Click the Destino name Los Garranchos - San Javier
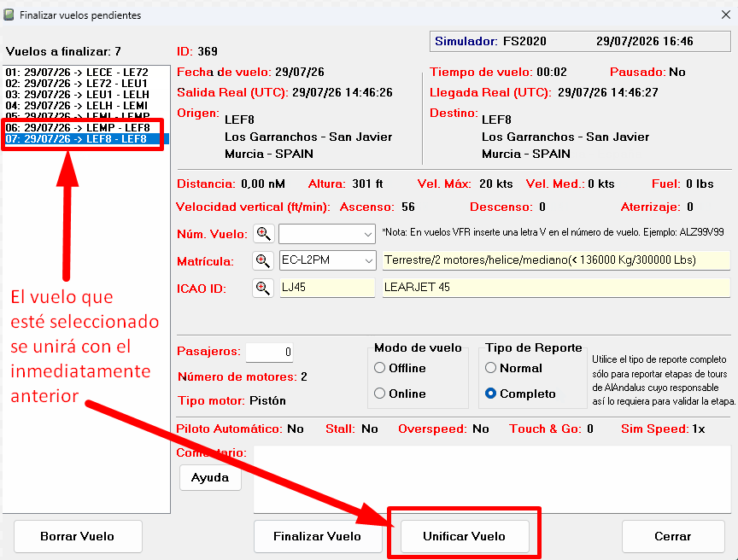This screenshot has height=560, width=738. coord(565,137)
